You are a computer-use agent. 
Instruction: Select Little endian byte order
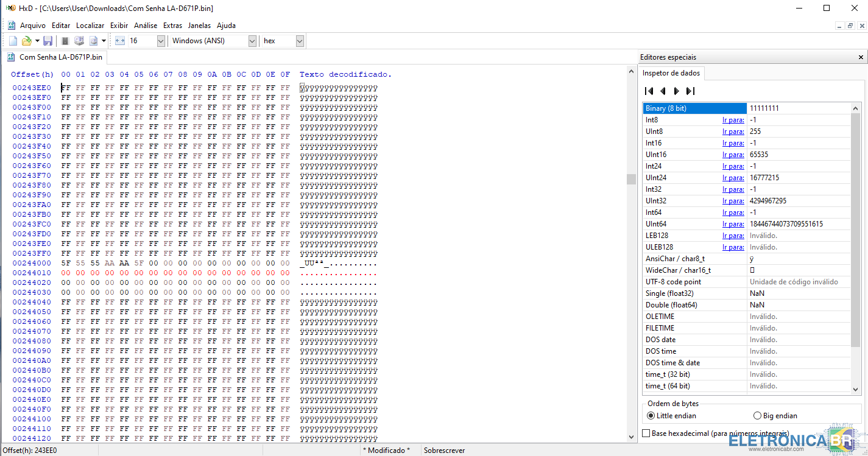[651, 416]
